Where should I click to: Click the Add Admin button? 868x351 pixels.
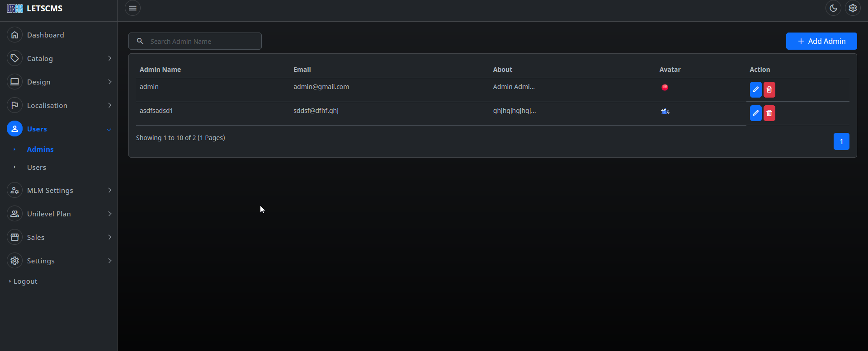tap(821, 41)
